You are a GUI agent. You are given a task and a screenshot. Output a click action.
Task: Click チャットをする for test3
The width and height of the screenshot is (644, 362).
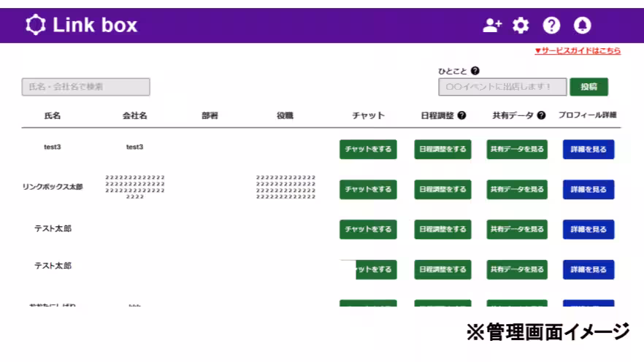point(368,149)
